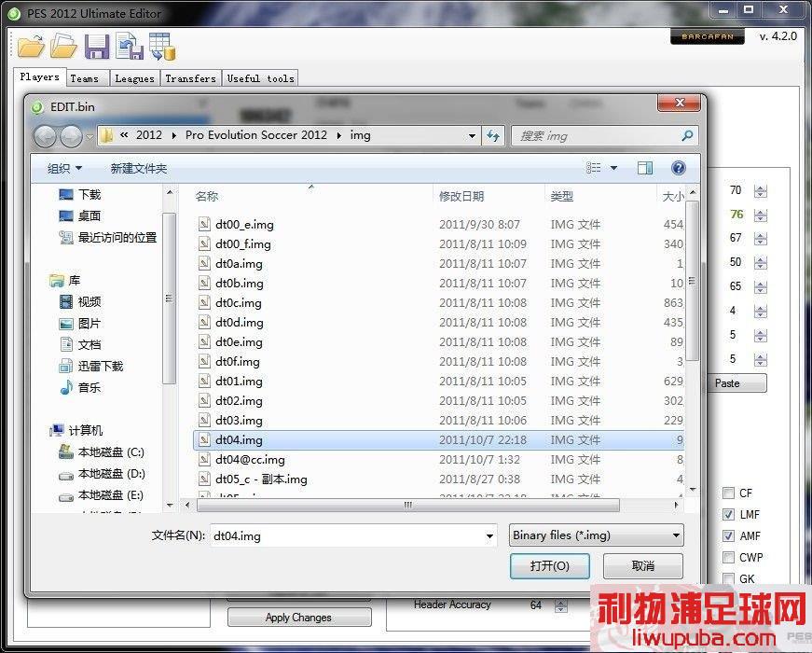Image resolution: width=812 pixels, height=653 pixels.
Task: Open the view options dropdown arrow
Action: click(x=613, y=168)
